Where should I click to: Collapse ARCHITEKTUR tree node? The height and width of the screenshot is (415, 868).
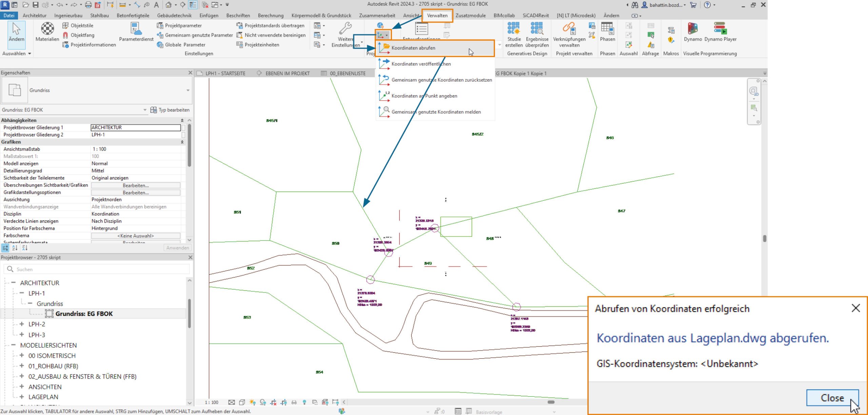(13, 282)
